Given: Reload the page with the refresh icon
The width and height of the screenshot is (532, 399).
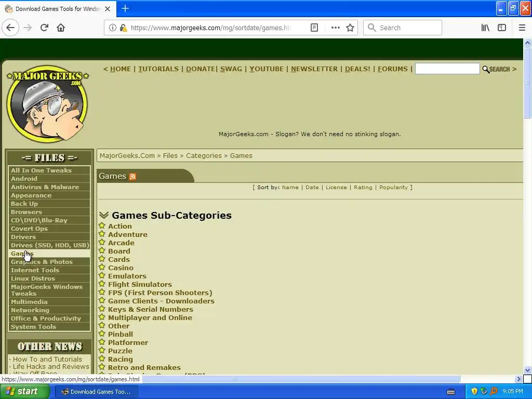Looking at the screenshot, I should [44, 28].
